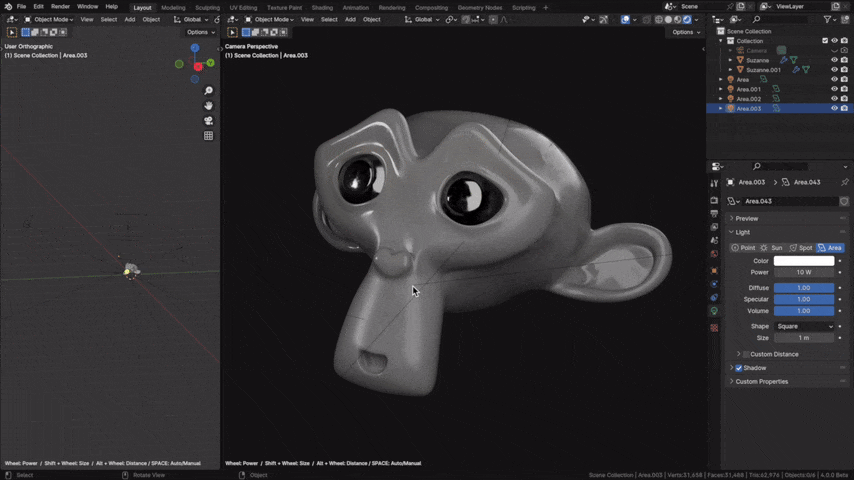The width and height of the screenshot is (854, 480).
Task: Open the Object properties tab
Action: (x=714, y=271)
